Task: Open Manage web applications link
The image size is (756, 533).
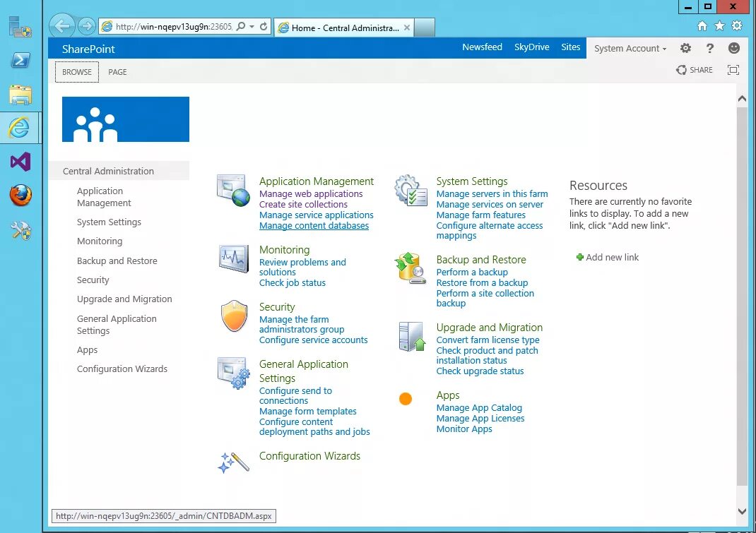Action: pos(311,193)
